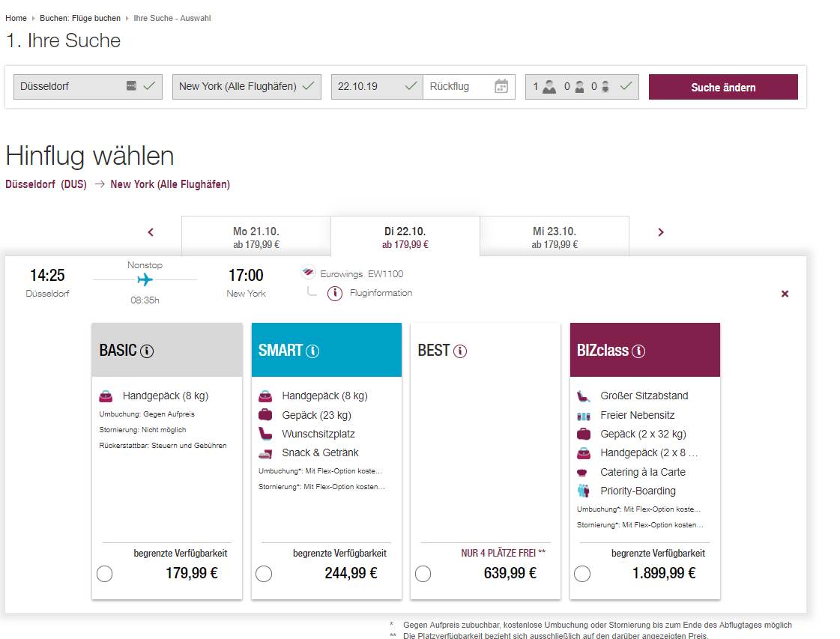Select the BASIC fare for 179,99 €

[x=105, y=574]
